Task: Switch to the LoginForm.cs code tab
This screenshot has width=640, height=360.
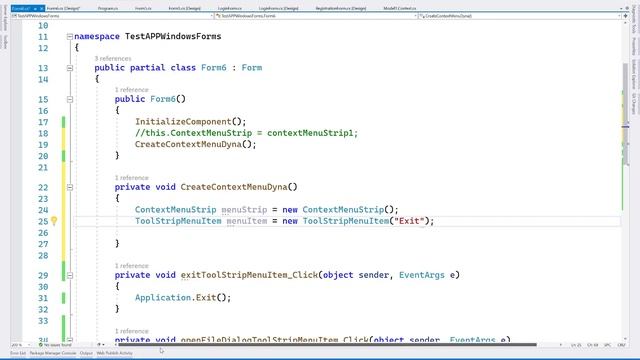Action: pyautogui.click(x=229, y=9)
